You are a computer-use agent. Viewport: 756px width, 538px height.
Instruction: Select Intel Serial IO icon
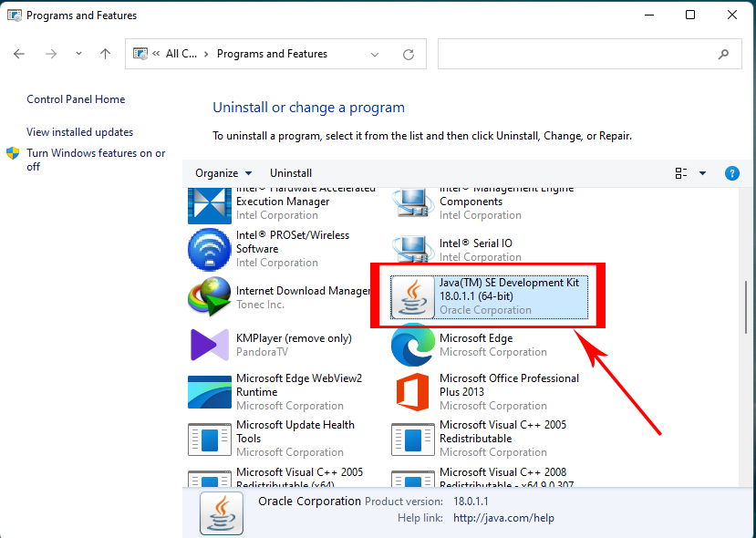(412, 250)
